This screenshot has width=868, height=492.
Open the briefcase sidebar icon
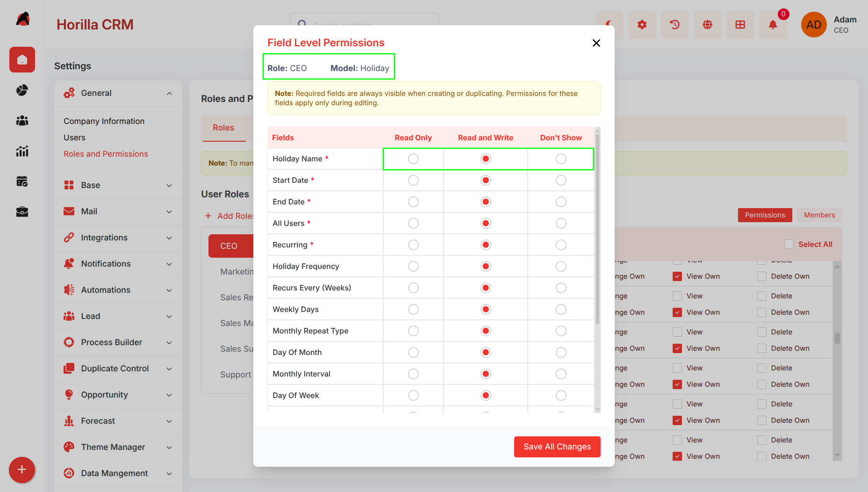tap(22, 212)
